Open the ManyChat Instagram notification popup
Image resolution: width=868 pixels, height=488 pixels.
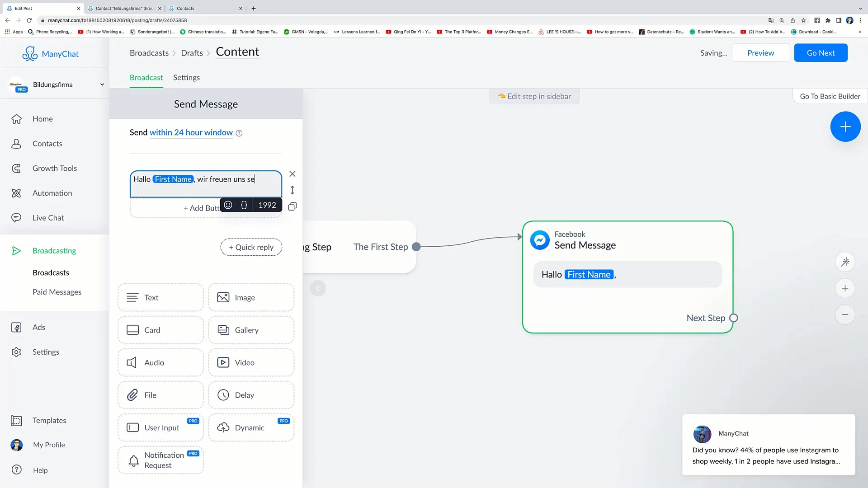pyautogui.click(x=769, y=445)
